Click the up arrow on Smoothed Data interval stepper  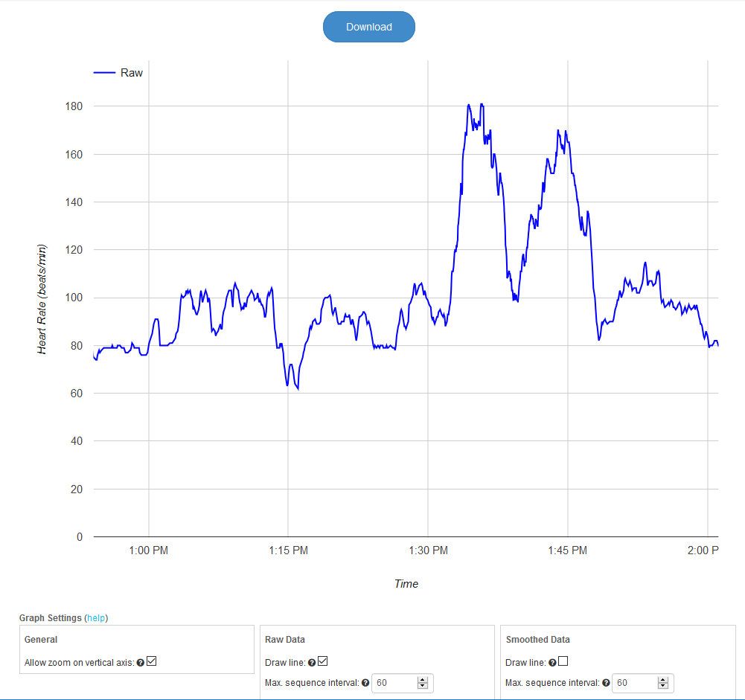click(661, 678)
